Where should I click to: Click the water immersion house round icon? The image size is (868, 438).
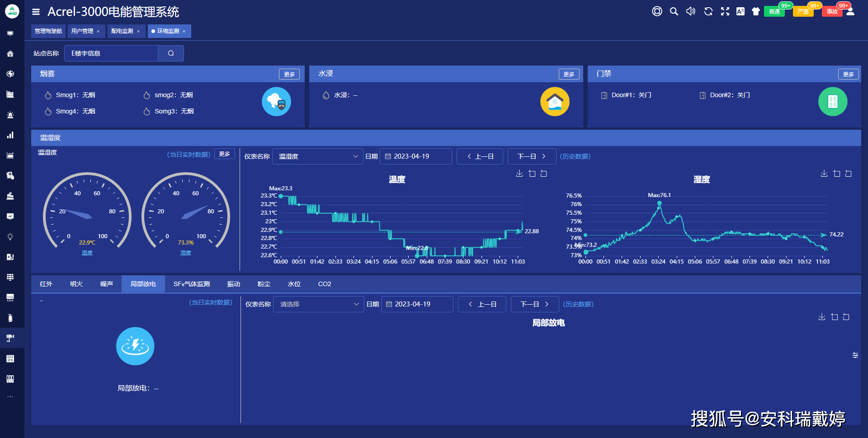pyautogui.click(x=555, y=102)
